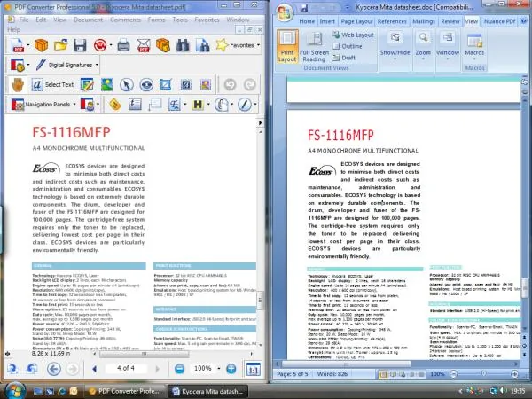Click the Create PDF icon in PDF Converter toolbar
Screen dimensions: 532x399
[18, 45]
